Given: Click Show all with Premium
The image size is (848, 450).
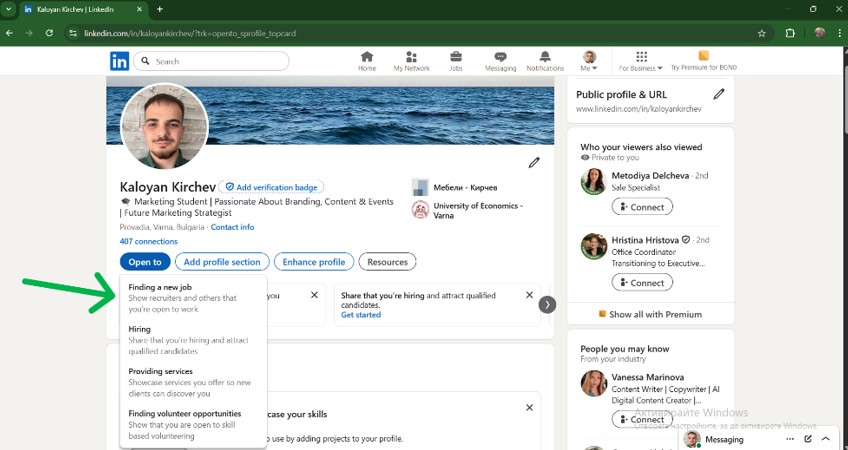Looking at the screenshot, I should point(650,314).
